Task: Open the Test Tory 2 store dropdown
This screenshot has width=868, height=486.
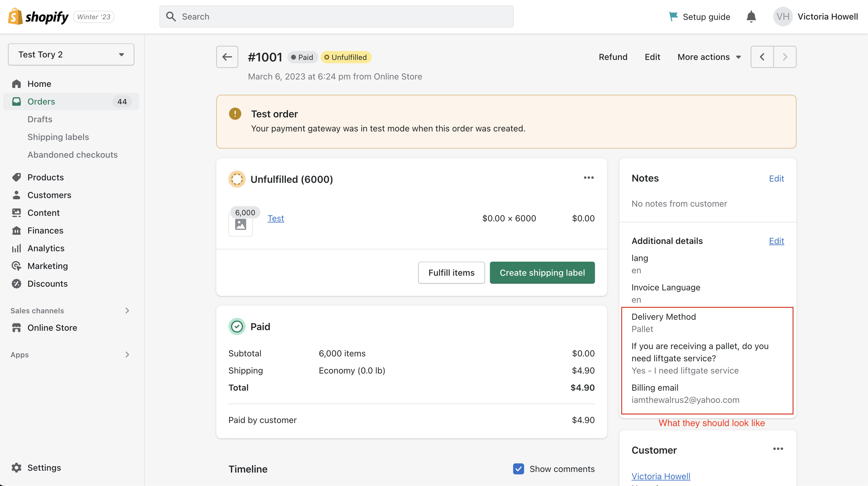Action: tap(71, 54)
